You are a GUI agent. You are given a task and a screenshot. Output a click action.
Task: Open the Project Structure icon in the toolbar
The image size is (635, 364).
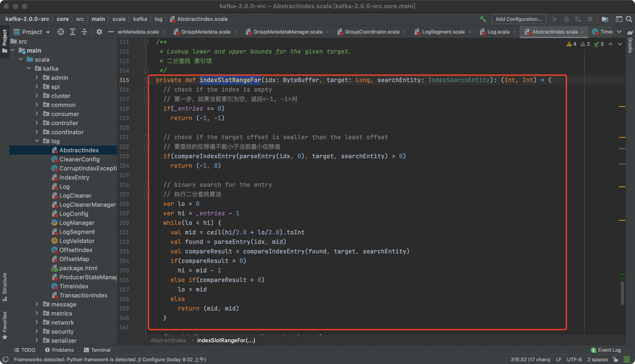click(605, 19)
